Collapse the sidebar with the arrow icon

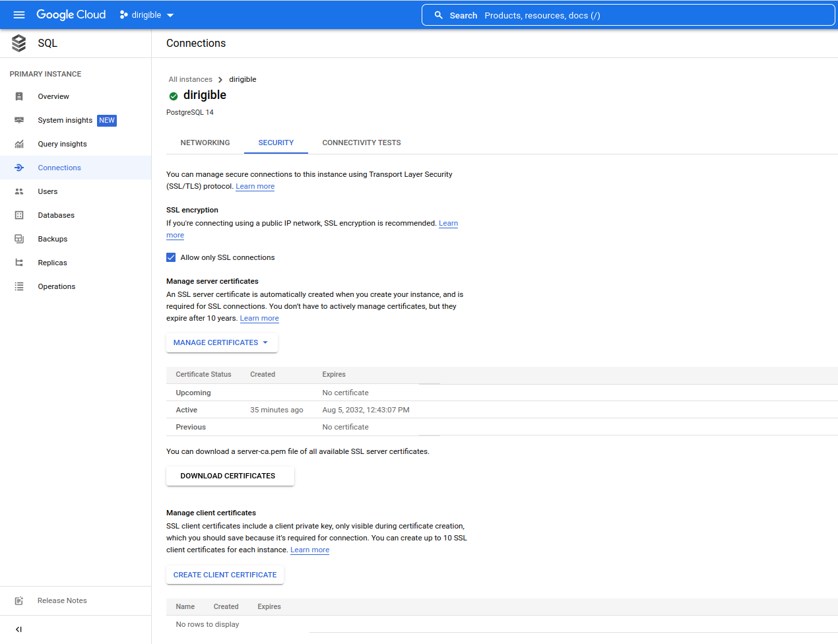tap(18, 629)
